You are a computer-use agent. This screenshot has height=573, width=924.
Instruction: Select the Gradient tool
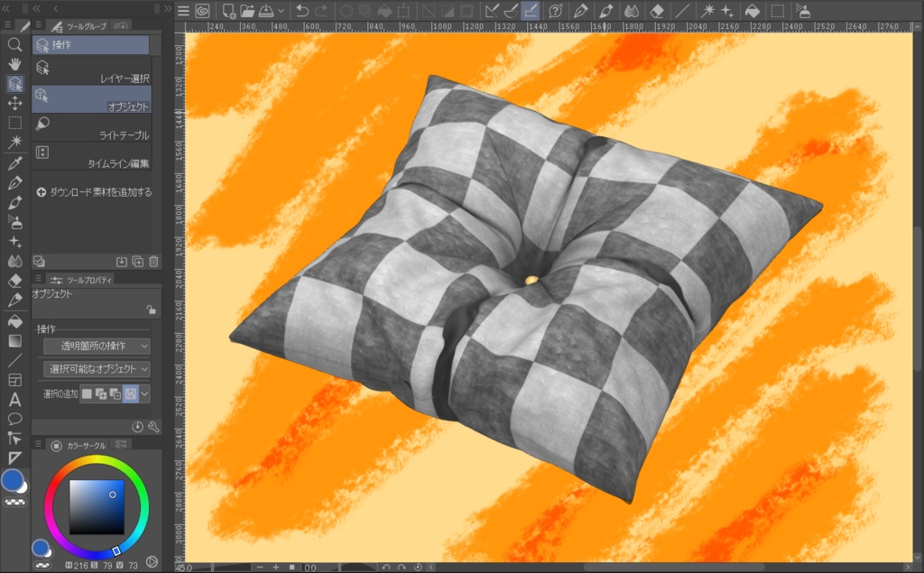pyautogui.click(x=14, y=341)
